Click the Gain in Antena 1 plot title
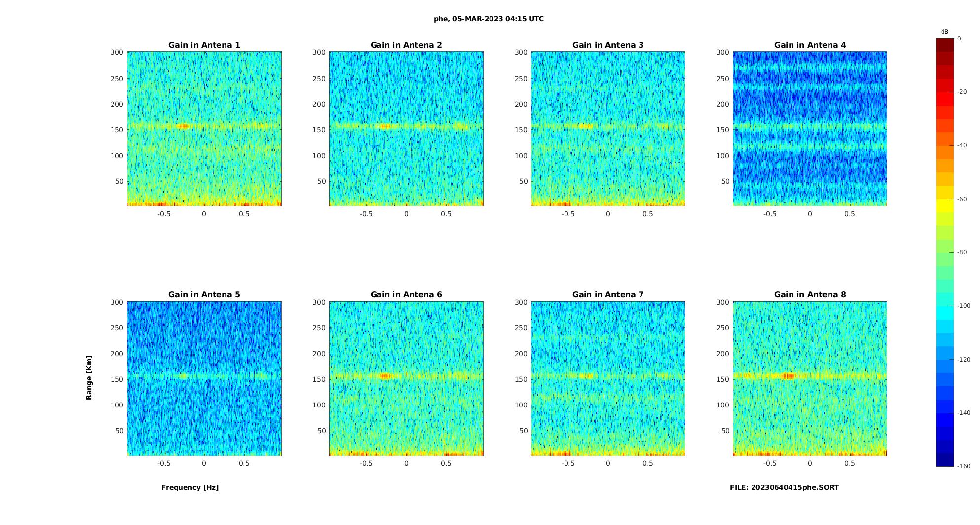This screenshot has height=525, width=980. (x=204, y=45)
